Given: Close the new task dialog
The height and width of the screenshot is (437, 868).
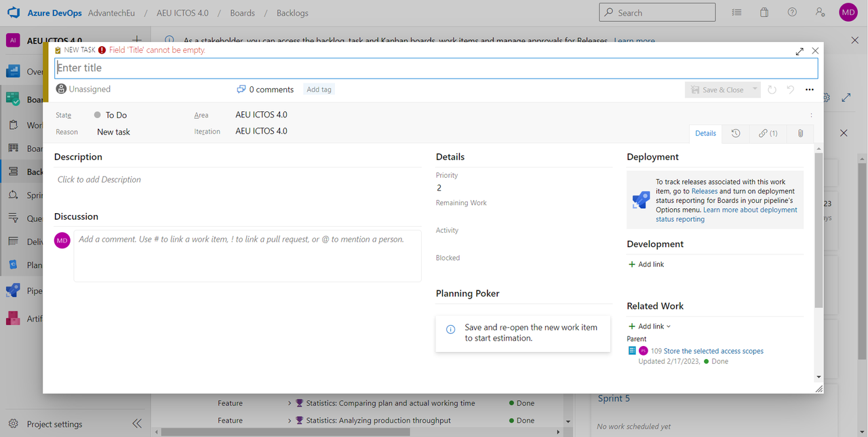Looking at the screenshot, I should [x=815, y=51].
